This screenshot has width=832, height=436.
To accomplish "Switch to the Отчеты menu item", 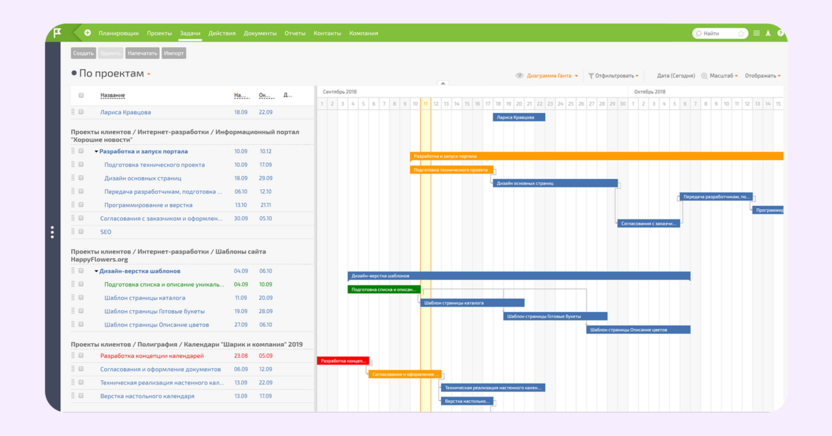I will [294, 33].
